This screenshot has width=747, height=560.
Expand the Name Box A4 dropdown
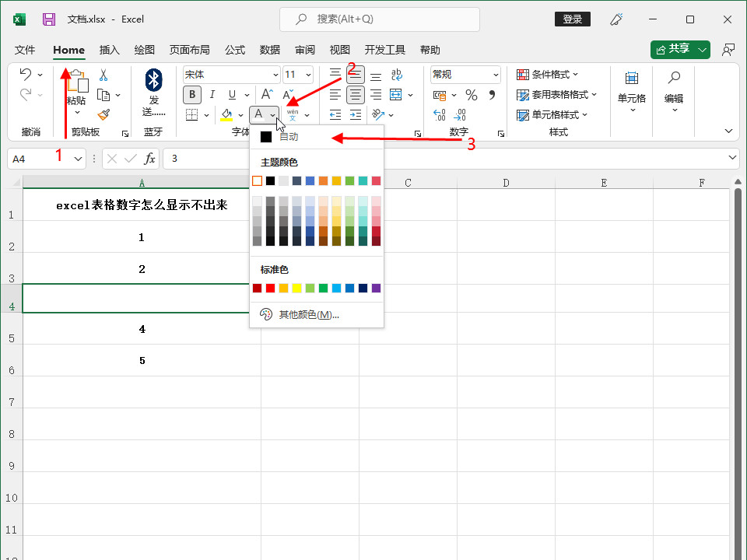pyautogui.click(x=78, y=159)
